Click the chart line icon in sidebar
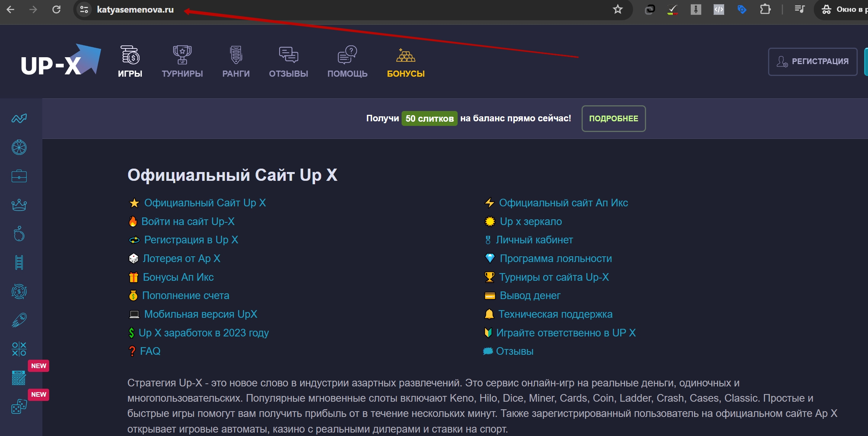Image resolution: width=868 pixels, height=436 pixels. (19, 119)
